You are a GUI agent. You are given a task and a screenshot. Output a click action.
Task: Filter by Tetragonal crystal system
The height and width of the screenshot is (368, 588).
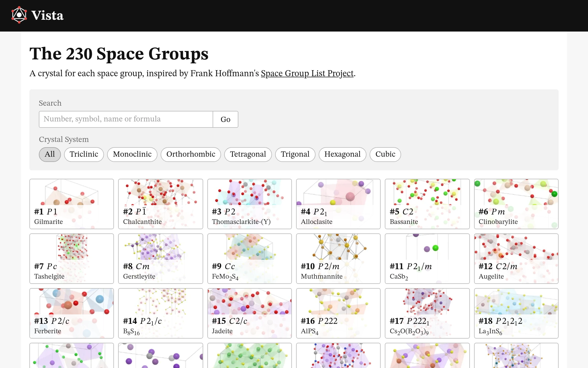tap(248, 154)
